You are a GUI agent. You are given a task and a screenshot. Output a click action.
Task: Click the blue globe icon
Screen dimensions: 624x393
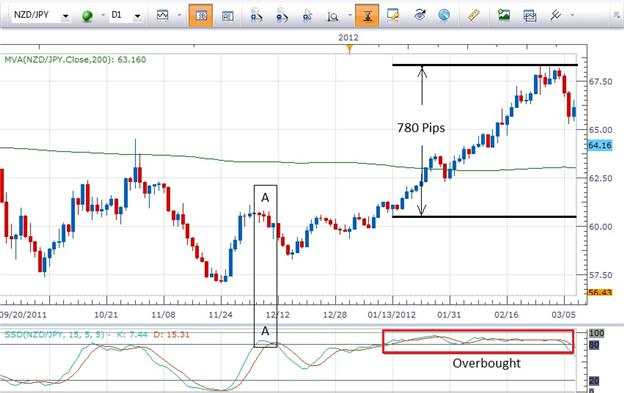[444, 15]
